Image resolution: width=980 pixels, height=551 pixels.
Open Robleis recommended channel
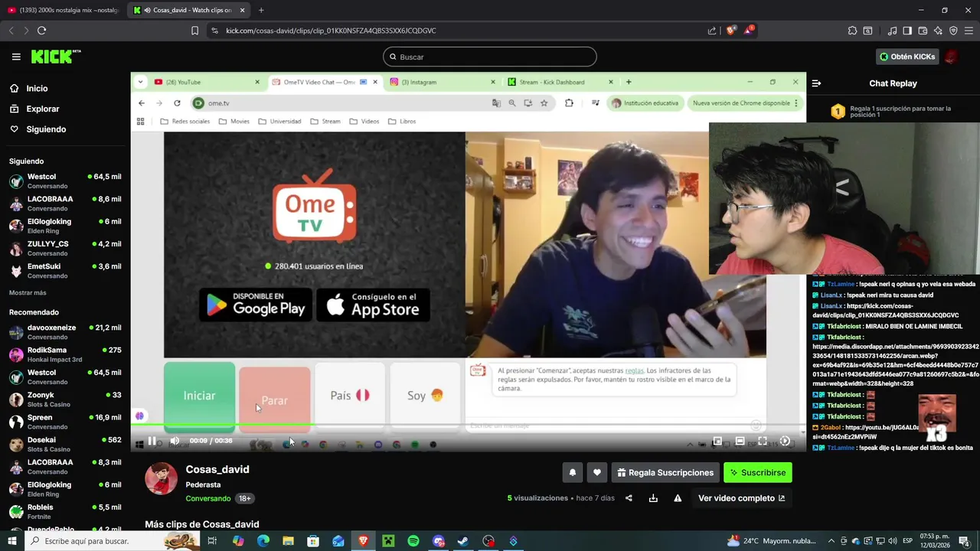tap(65, 512)
